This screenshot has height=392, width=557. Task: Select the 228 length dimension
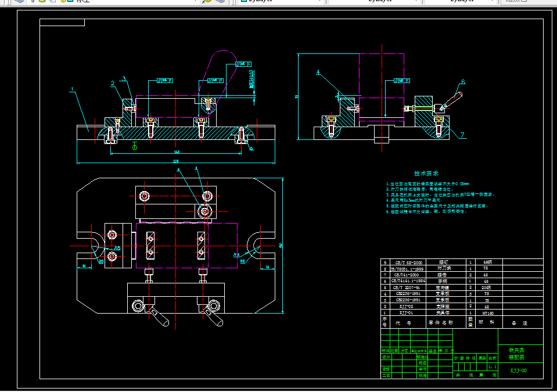[175, 161]
